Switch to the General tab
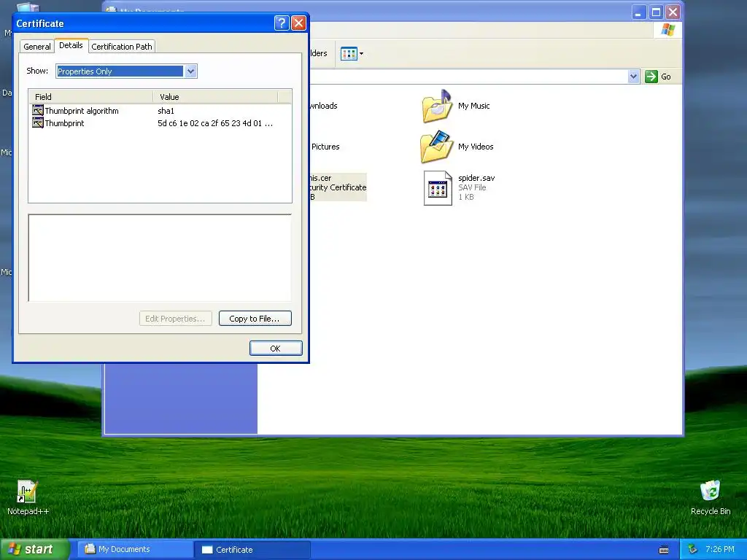This screenshot has width=747, height=560. point(36,47)
